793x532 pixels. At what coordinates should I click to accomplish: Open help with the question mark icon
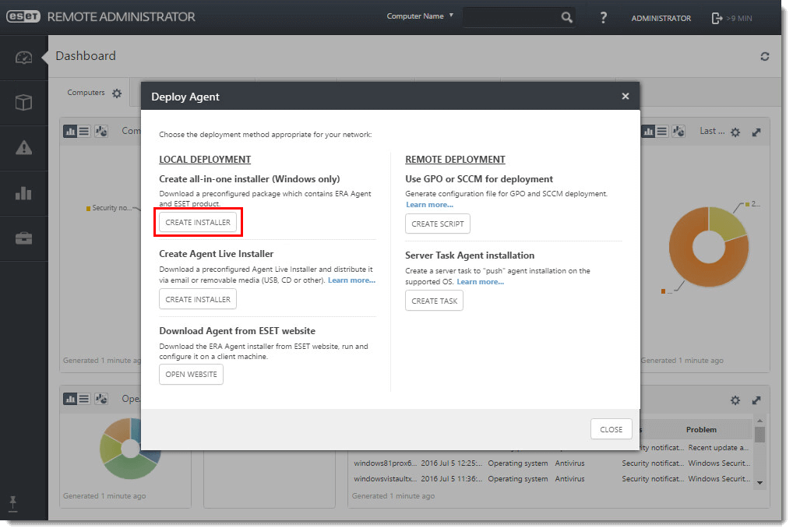click(x=604, y=18)
